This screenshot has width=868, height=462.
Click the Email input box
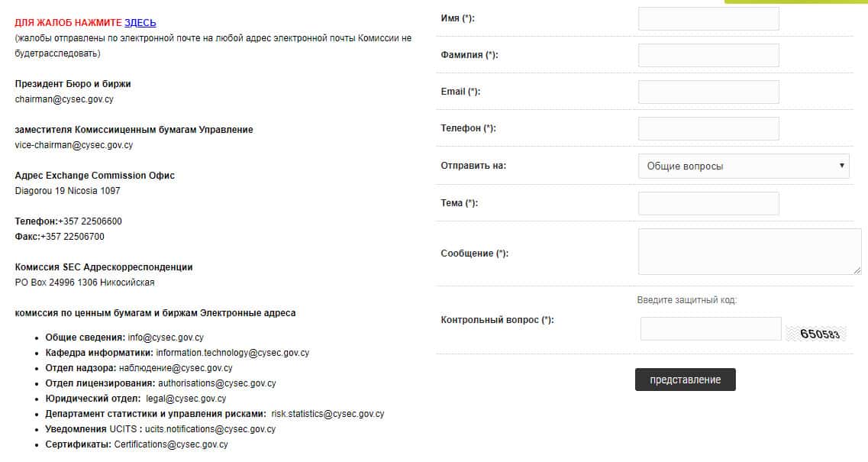[x=708, y=92]
